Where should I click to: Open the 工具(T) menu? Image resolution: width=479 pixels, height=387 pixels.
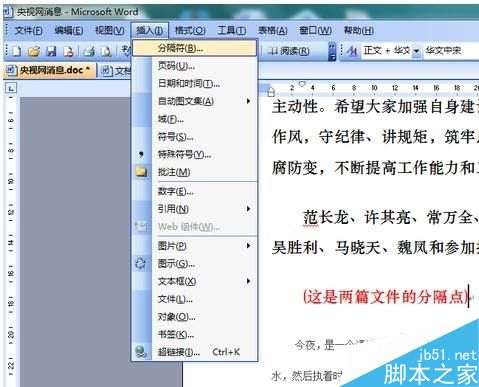tap(232, 31)
